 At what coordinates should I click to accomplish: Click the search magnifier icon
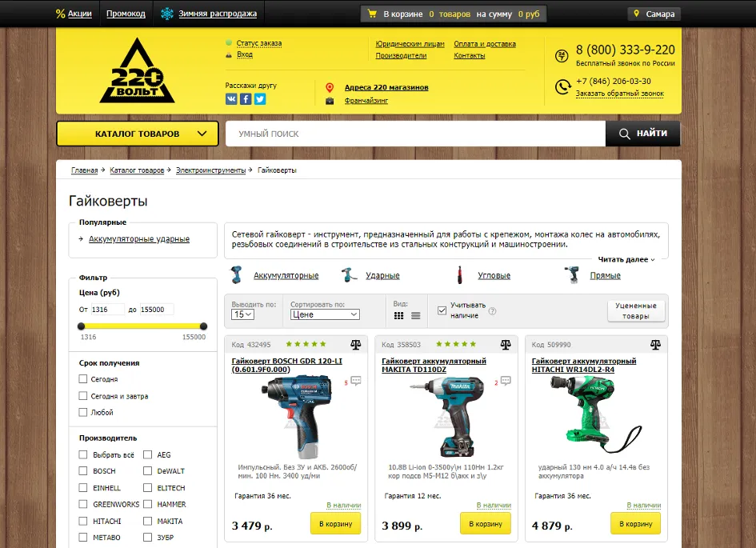624,134
